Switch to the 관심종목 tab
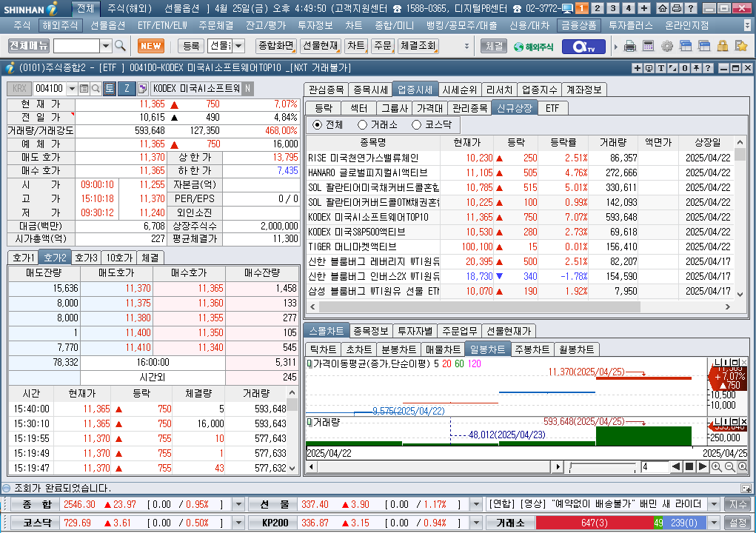756x533 pixels. 326,90
